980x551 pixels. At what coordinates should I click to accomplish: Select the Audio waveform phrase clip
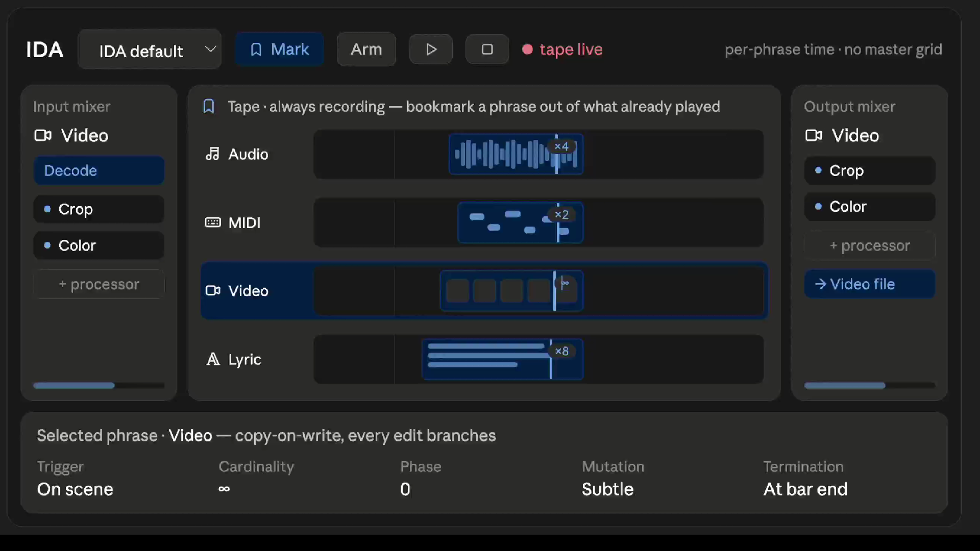click(516, 154)
